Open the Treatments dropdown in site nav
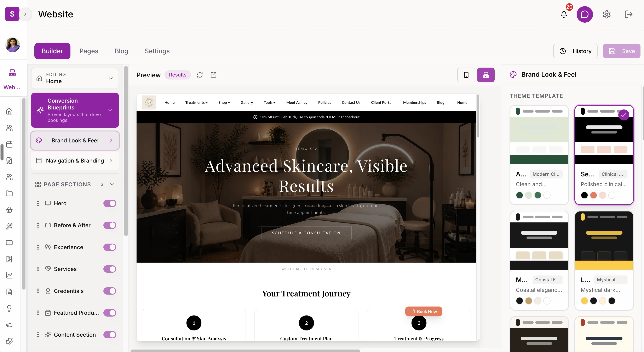 click(x=196, y=103)
